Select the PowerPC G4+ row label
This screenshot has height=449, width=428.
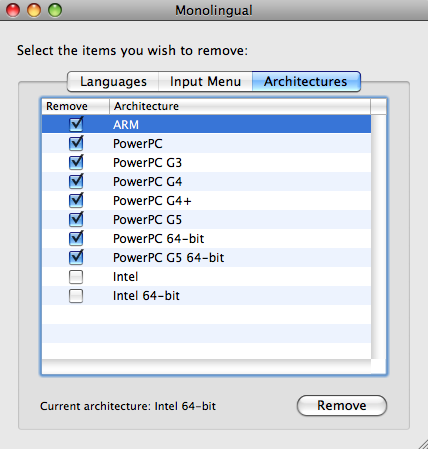click(152, 201)
